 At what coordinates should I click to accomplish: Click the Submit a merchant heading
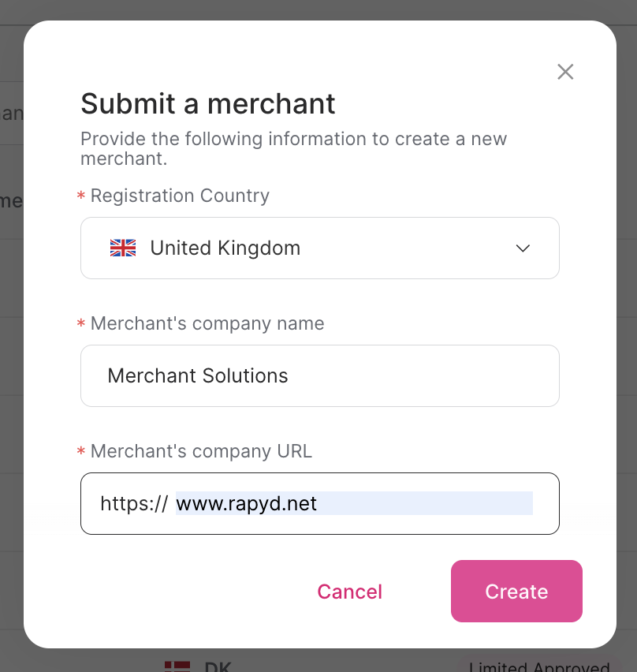[x=207, y=103]
